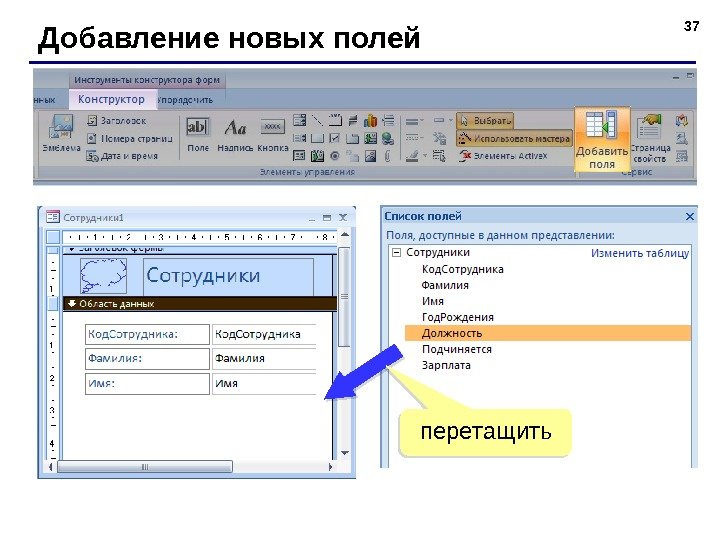Select the Check Box control icon
The image size is (720, 540).
pos(335,138)
